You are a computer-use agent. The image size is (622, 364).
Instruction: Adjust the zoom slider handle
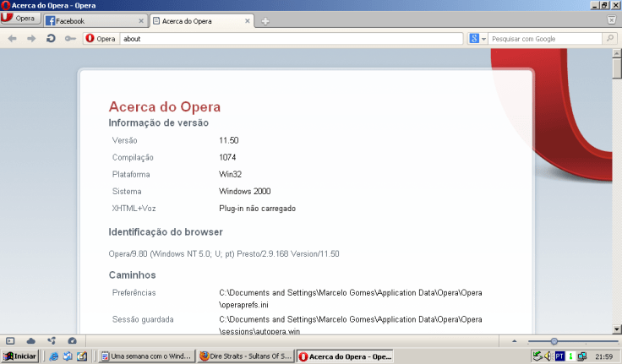[554, 340]
